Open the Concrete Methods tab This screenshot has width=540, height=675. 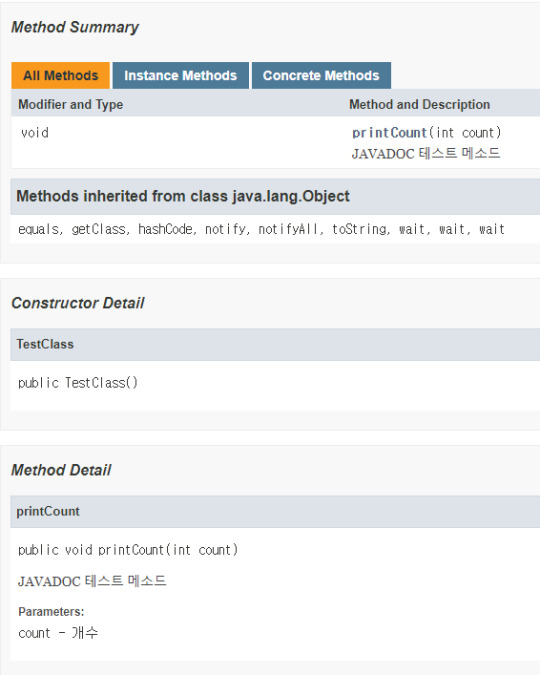(321, 75)
